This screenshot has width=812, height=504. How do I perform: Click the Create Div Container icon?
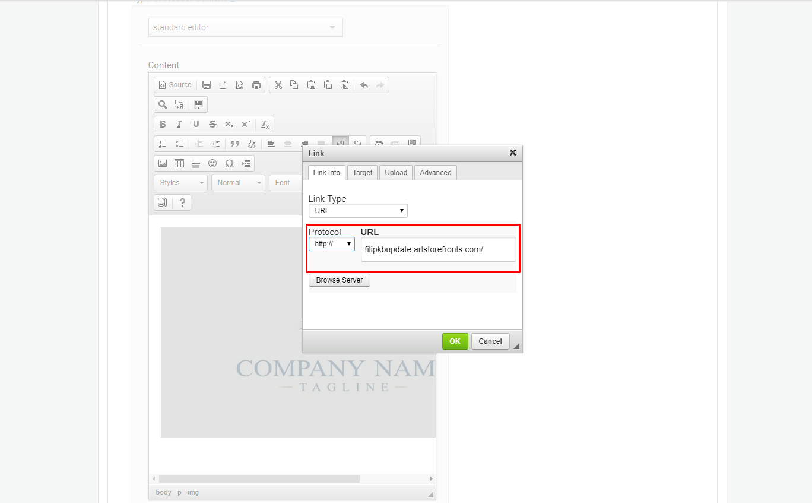click(252, 144)
